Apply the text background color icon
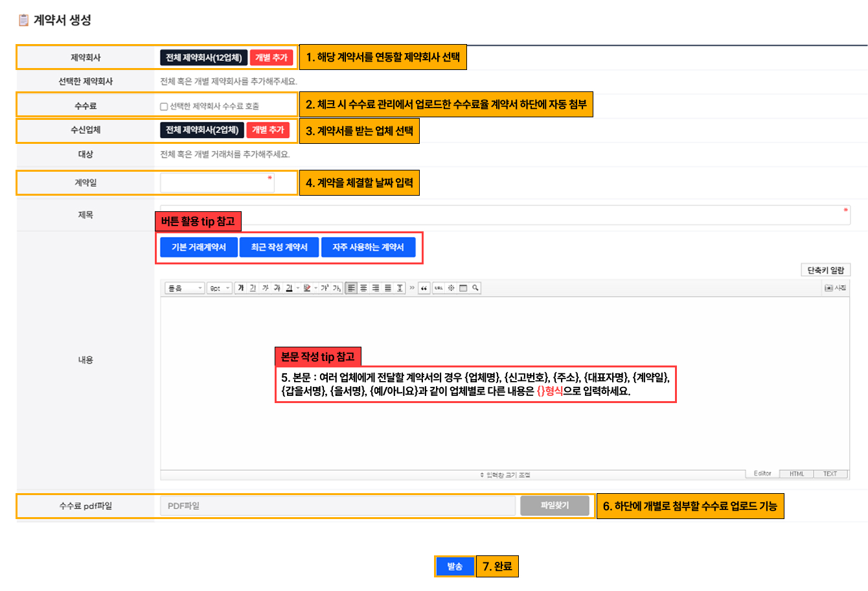The image size is (868, 591). tap(306, 288)
